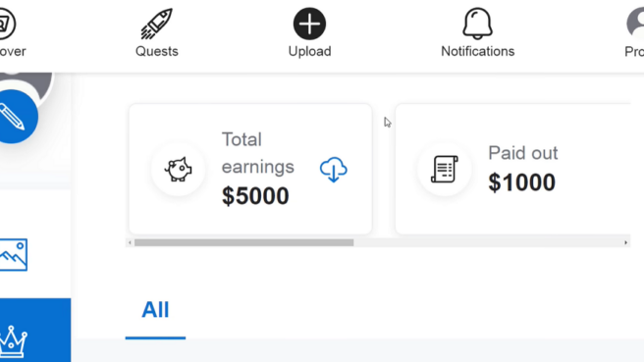
Task: Open the photos image icon in sidebar
Action: click(14, 254)
